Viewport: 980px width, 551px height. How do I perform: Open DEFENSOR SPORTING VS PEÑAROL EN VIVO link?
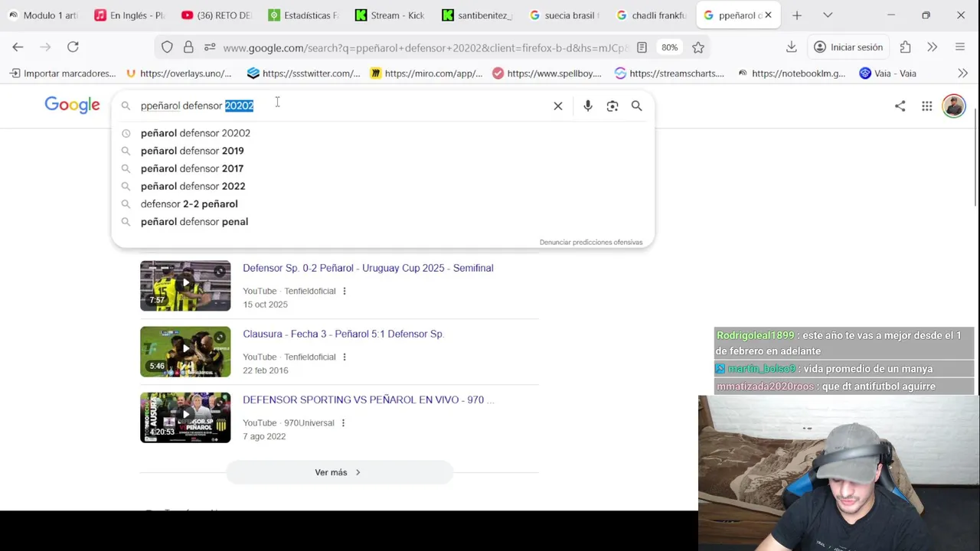point(368,399)
